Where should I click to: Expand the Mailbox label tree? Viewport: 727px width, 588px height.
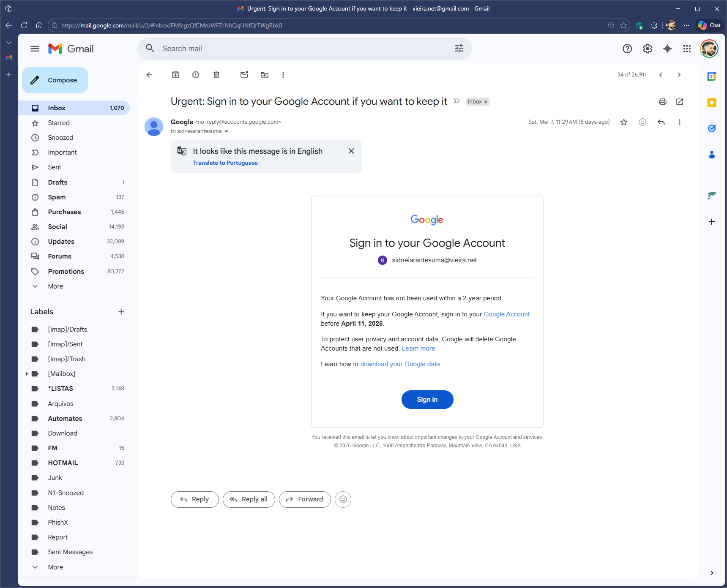[x=27, y=373]
